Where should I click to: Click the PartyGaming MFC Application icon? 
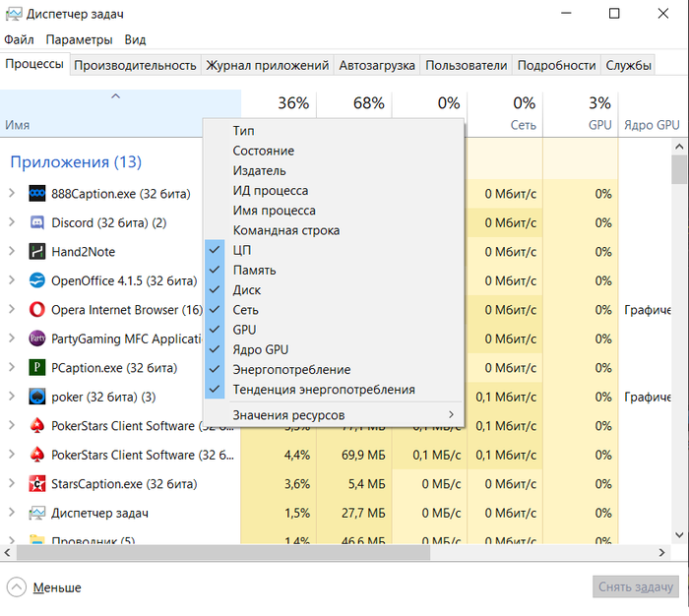[37, 339]
